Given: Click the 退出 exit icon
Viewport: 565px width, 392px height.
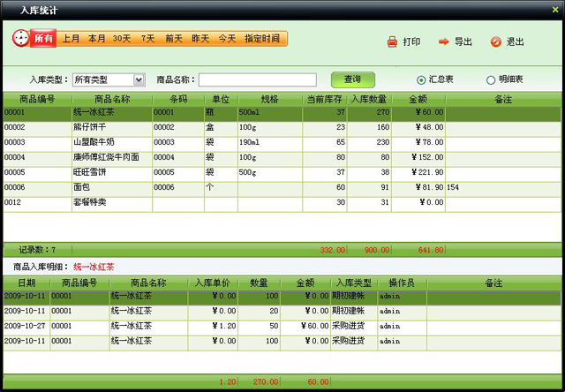Looking at the screenshot, I should tap(495, 41).
